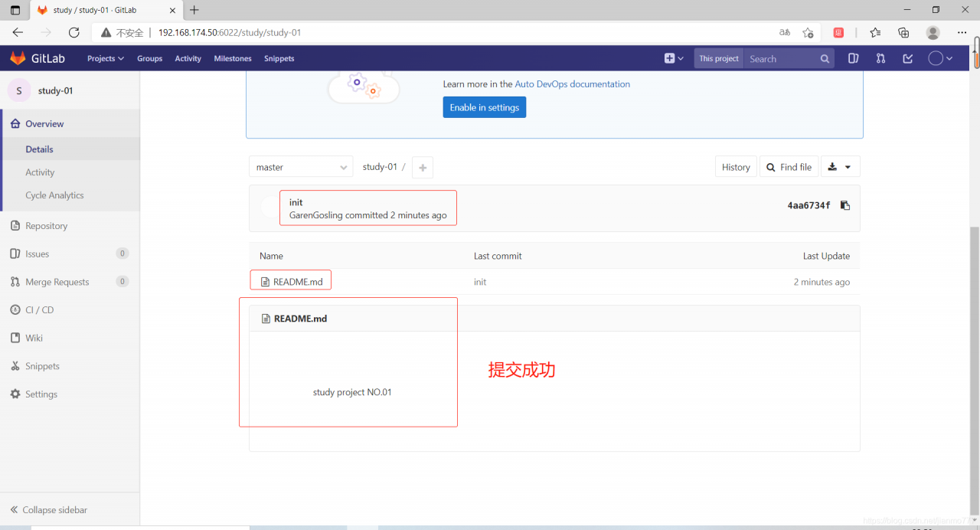This screenshot has width=980, height=530.
Task: Click the History button
Action: click(x=736, y=167)
